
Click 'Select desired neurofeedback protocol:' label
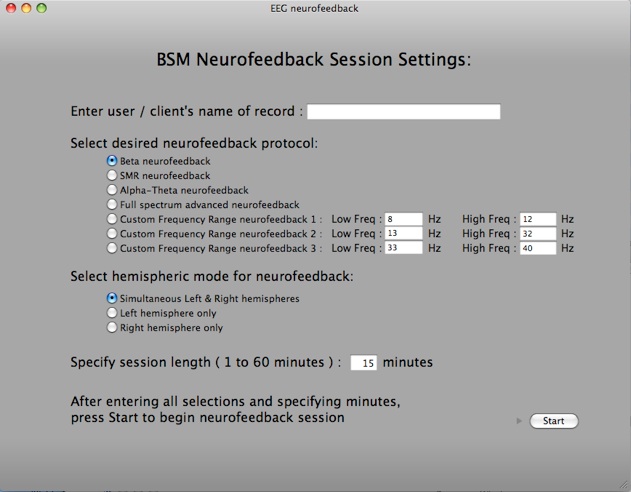click(194, 143)
